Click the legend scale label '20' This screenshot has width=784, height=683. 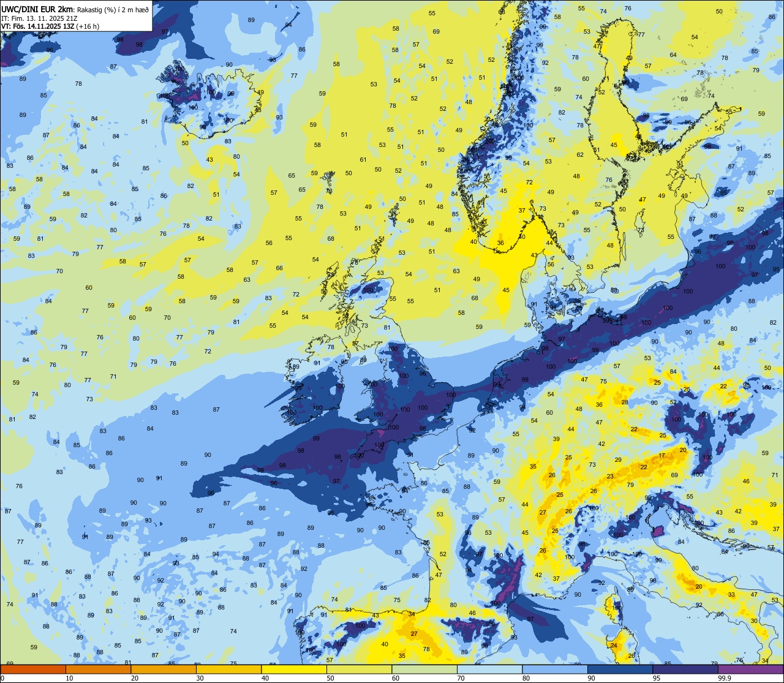tap(135, 678)
